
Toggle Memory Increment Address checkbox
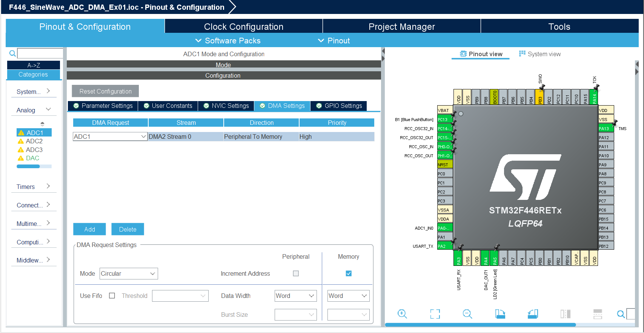[x=349, y=273]
